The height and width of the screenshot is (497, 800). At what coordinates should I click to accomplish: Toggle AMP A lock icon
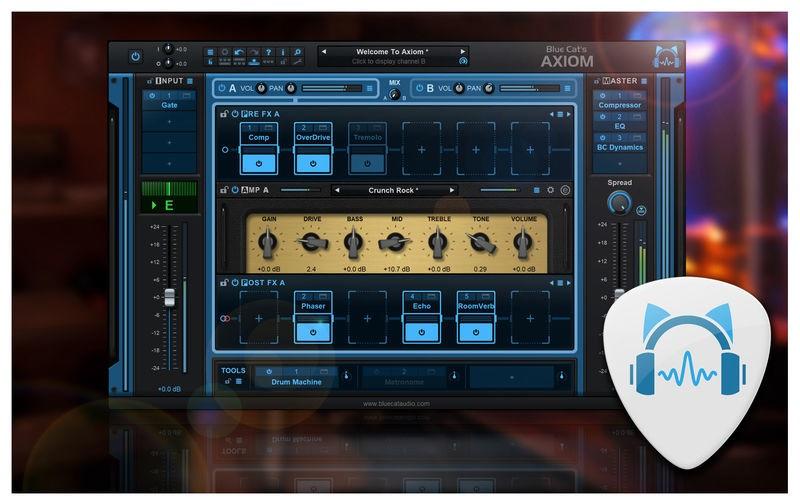click(223, 190)
